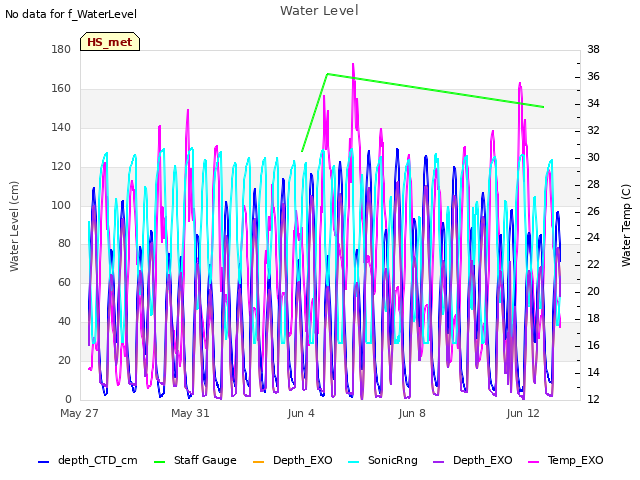Viewport: 640px width, 480px height.
Task: Toggle Temp_EXO series via legend label
Action: [x=575, y=460]
